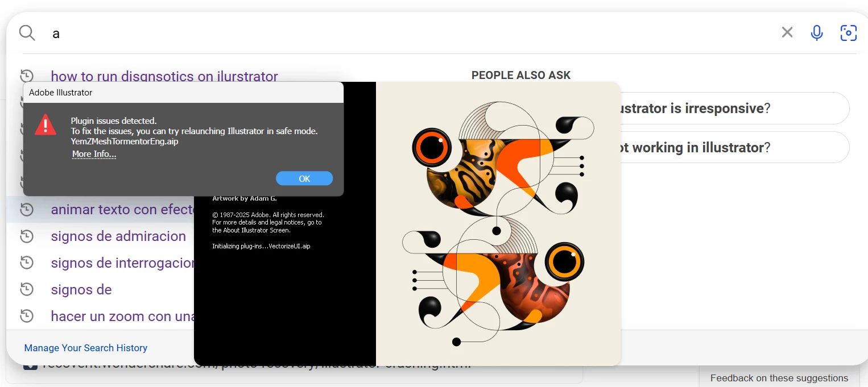The height and width of the screenshot is (387, 868).
Task: Click history icon beside 'hacer un zoom' suggestion
Action: [27, 316]
